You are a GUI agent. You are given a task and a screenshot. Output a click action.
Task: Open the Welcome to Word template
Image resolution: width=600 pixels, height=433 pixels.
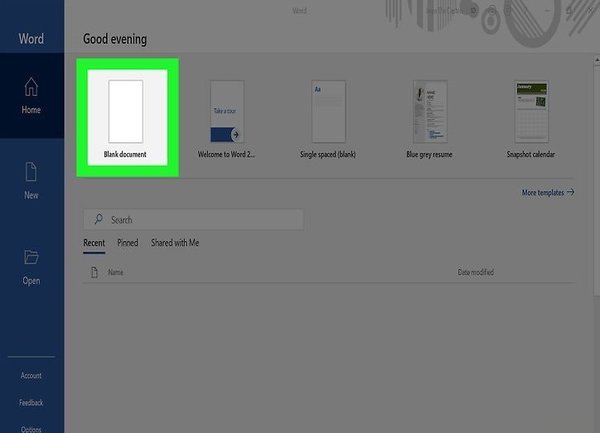[x=227, y=119]
